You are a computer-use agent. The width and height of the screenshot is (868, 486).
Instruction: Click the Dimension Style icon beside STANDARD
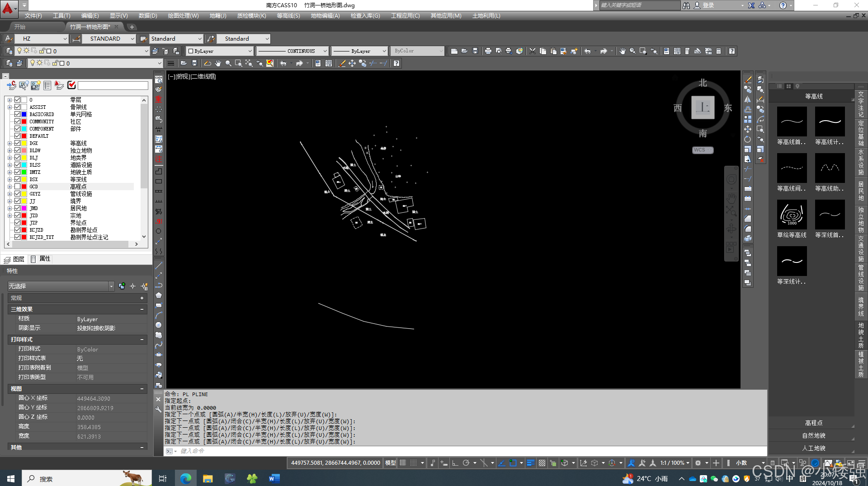coord(76,39)
